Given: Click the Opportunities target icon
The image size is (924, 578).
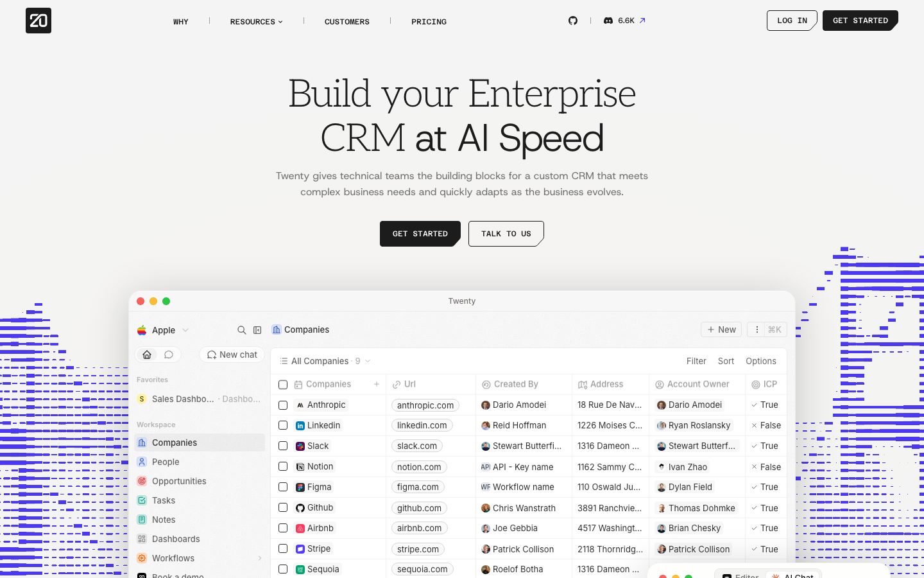Looking at the screenshot, I should click(142, 481).
